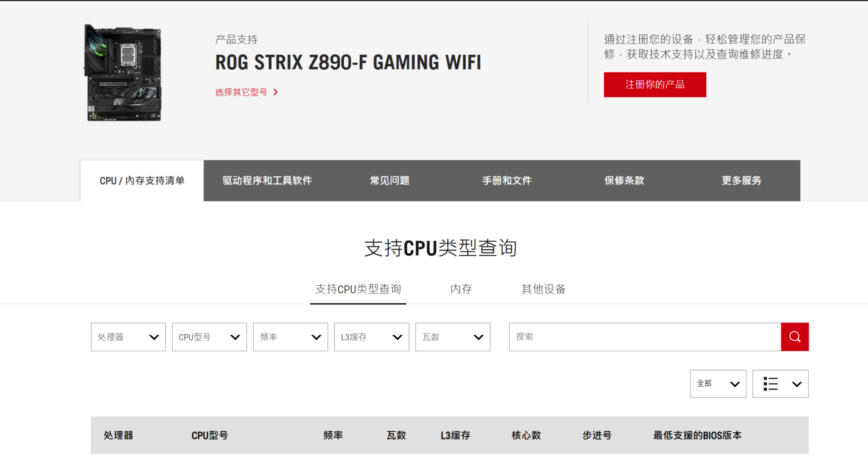Click the 注册你的产品 button
Screen dimensions: 868x465
point(655,85)
